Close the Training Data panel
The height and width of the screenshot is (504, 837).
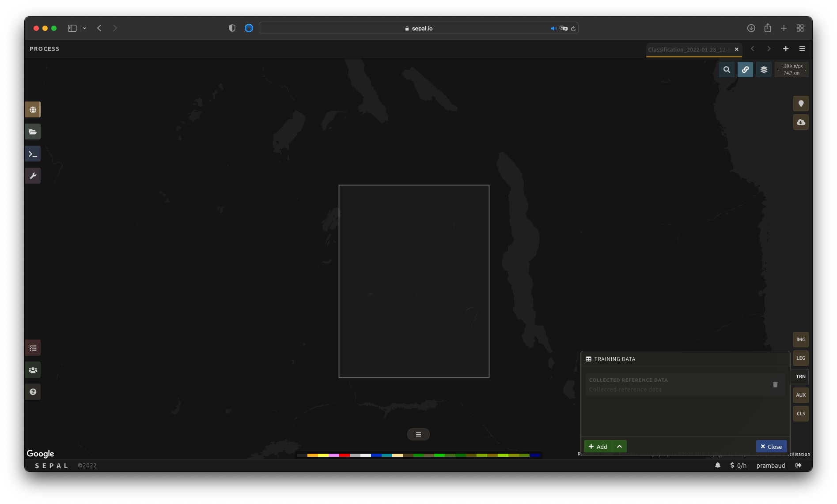coord(771,447)
